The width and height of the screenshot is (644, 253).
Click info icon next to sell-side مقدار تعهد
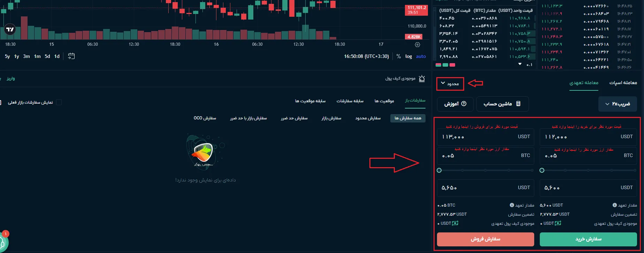[x=512, y=205]
